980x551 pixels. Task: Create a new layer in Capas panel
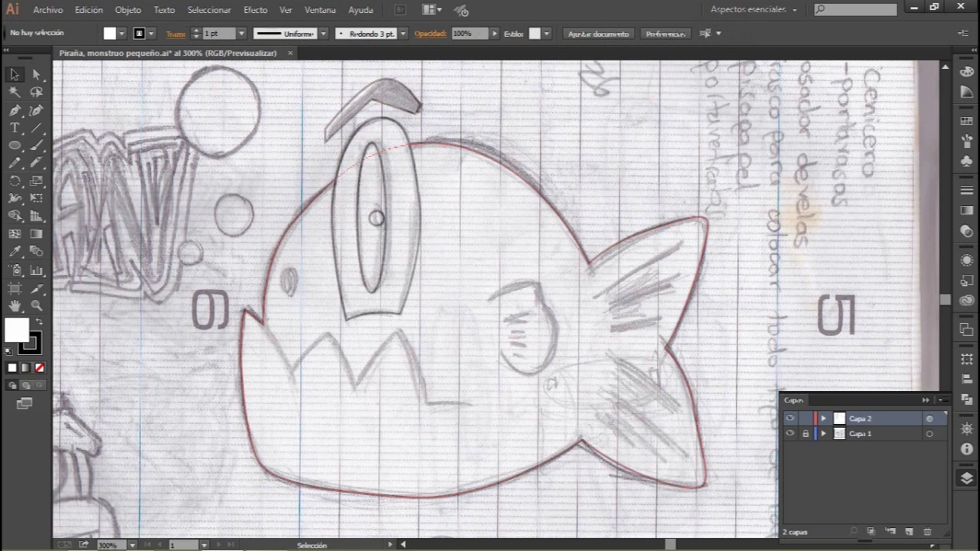pos(909,531)
